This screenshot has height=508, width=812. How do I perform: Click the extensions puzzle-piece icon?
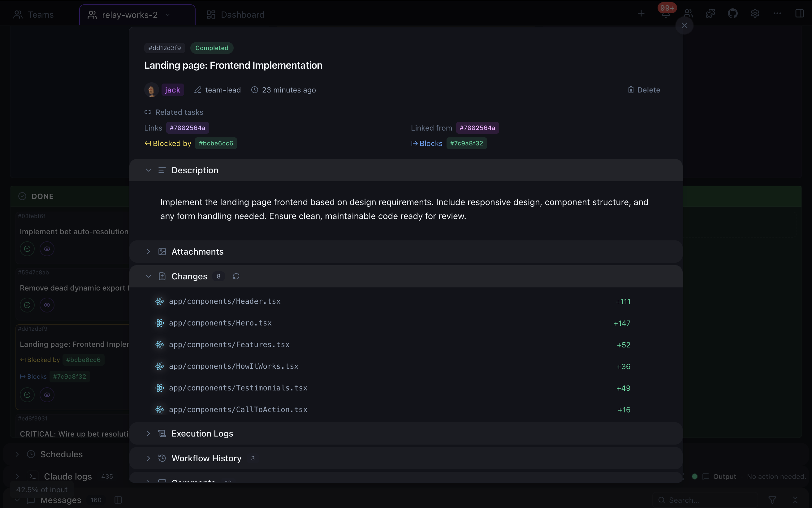tap(710, 13)
